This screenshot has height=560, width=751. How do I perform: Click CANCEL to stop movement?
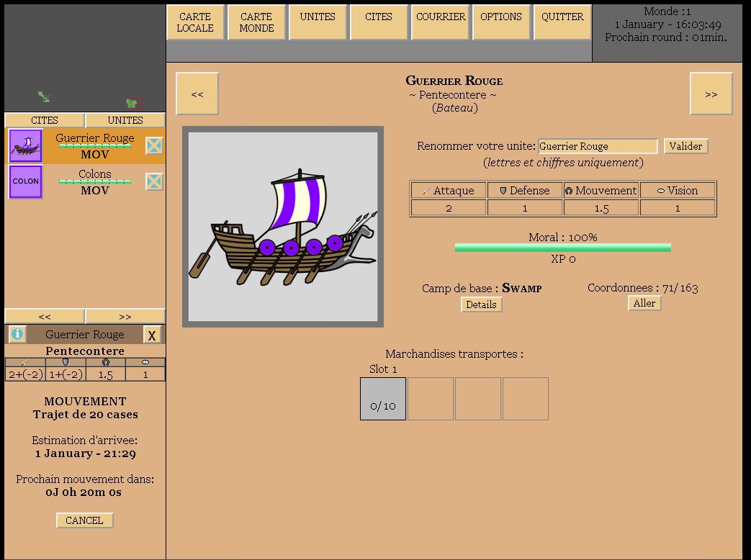pyautogui.click(x=84, y=520)
